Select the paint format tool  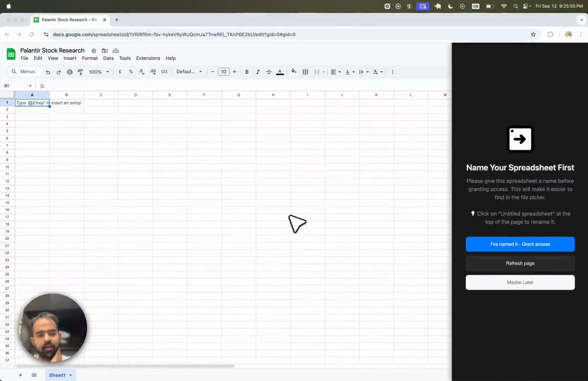[x=80, y=72]
